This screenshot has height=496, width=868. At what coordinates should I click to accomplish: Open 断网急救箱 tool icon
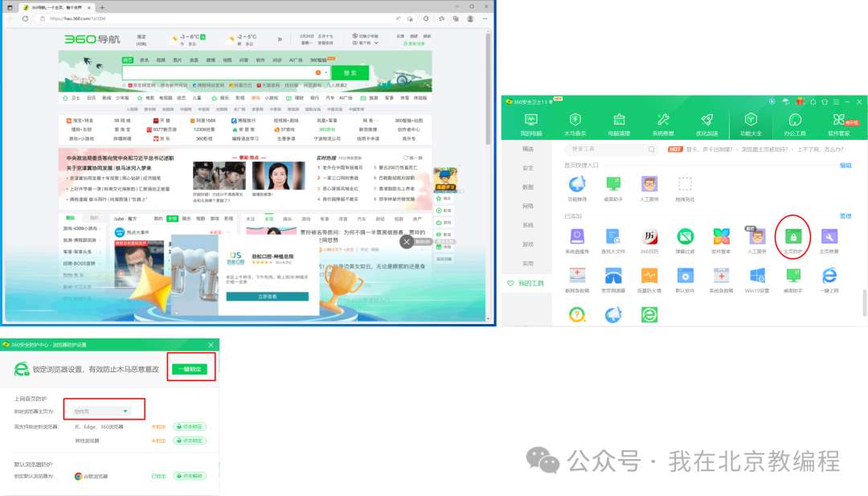tap(577, 280)
